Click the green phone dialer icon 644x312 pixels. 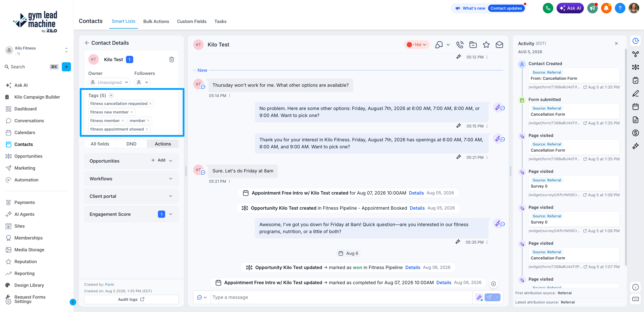tap(548, 8)
